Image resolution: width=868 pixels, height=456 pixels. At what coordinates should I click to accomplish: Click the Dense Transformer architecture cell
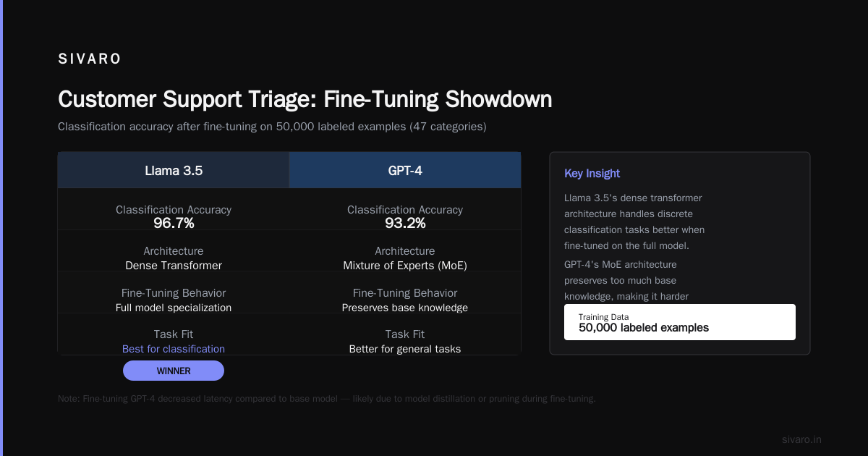tap(174, 266)
